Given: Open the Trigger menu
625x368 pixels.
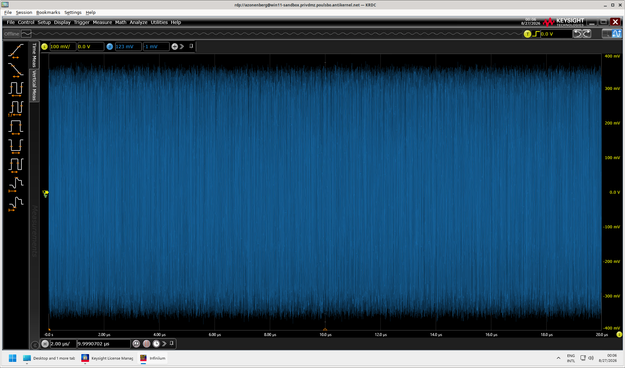Looking at the screenshot, I should (x=81, y=22).
